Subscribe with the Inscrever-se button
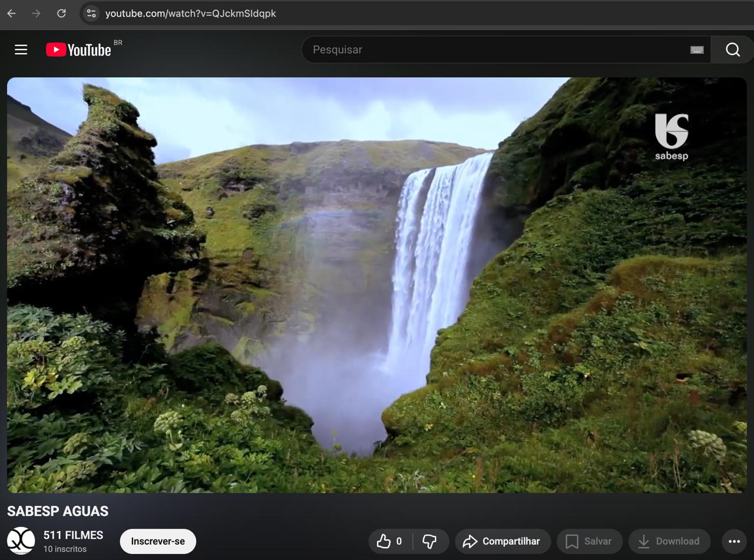The height and width of the screenshot is (560, 754). click(158, 541)
